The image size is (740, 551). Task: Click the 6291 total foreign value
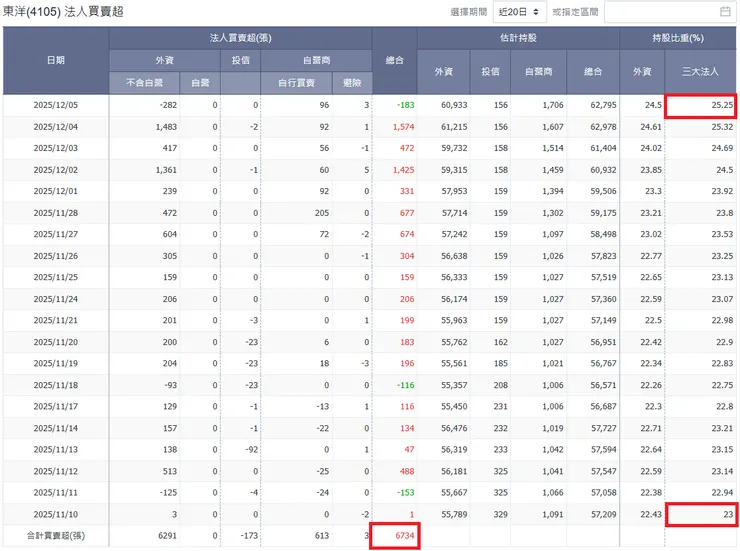tap(168, 536)
